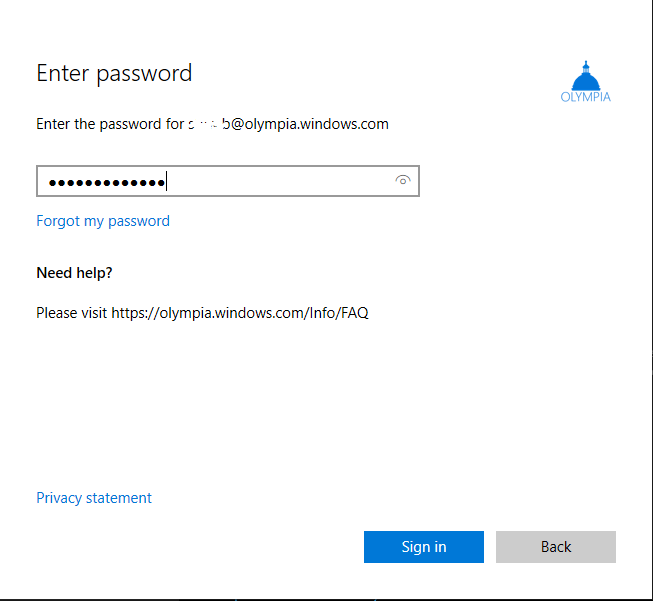Open the Forgot my password link
The image size is (653, 601).
click(103, 221)
